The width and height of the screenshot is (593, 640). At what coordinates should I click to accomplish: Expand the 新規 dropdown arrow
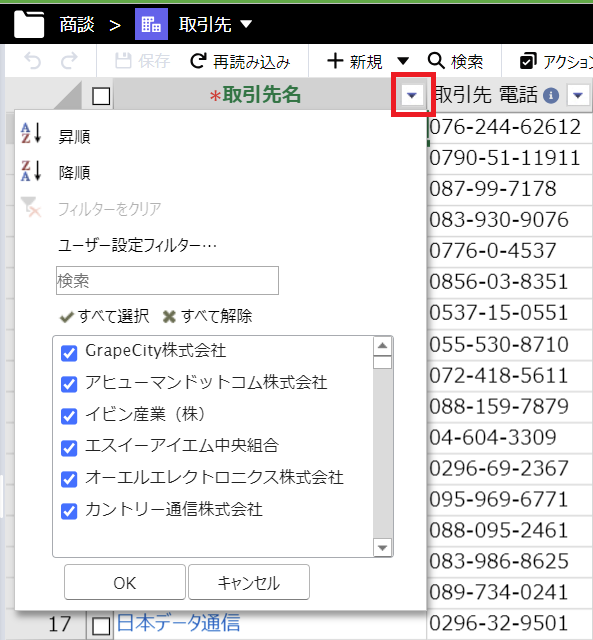tap(403, 61)
